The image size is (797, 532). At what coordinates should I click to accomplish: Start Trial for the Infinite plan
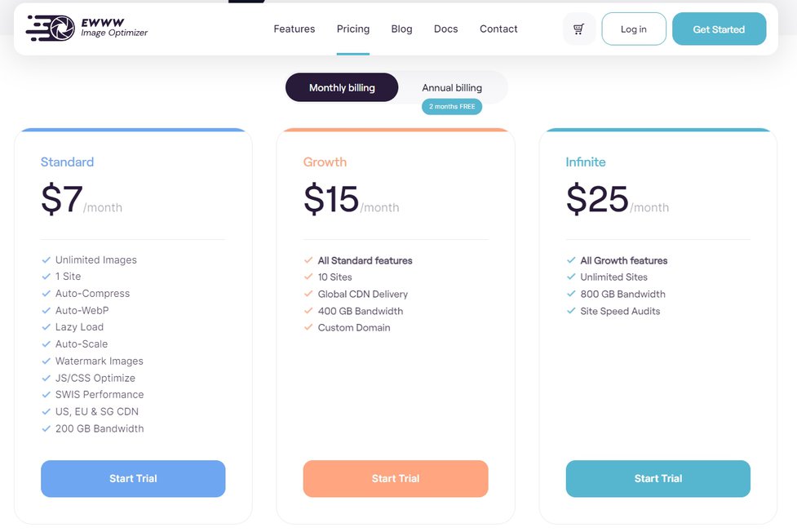tap(658, 479)
